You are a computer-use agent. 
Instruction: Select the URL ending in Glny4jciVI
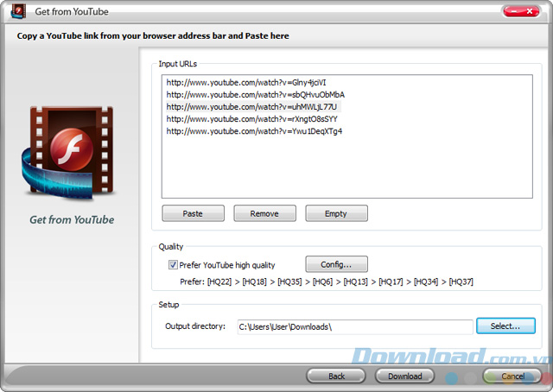tap(245, 83)
